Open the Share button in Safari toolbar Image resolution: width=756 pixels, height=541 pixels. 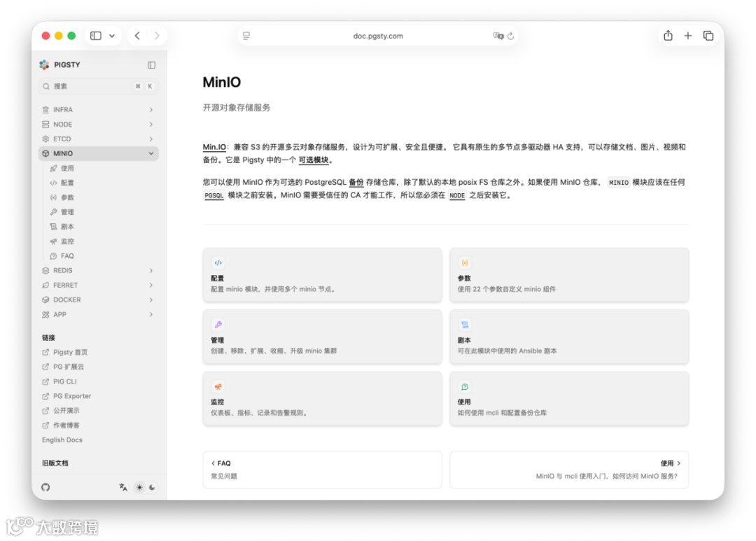pos(668,36)
